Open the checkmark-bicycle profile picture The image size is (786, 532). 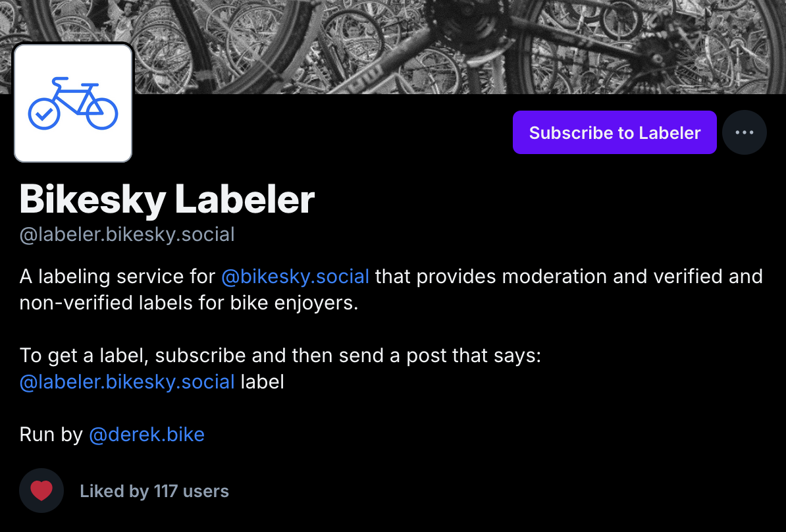tap(72, 102)
